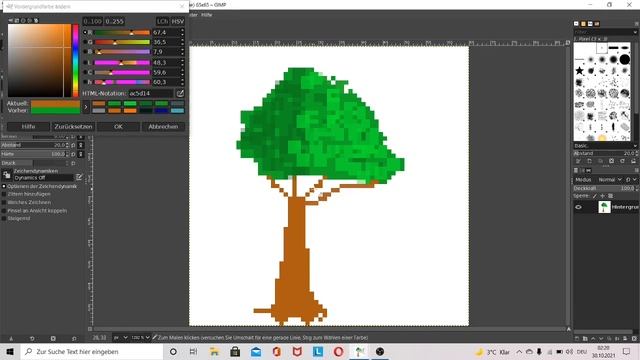
Task: Click the color picker icon beside HTML-Notation
Action: pyautogui.click(x=180, y=93)
